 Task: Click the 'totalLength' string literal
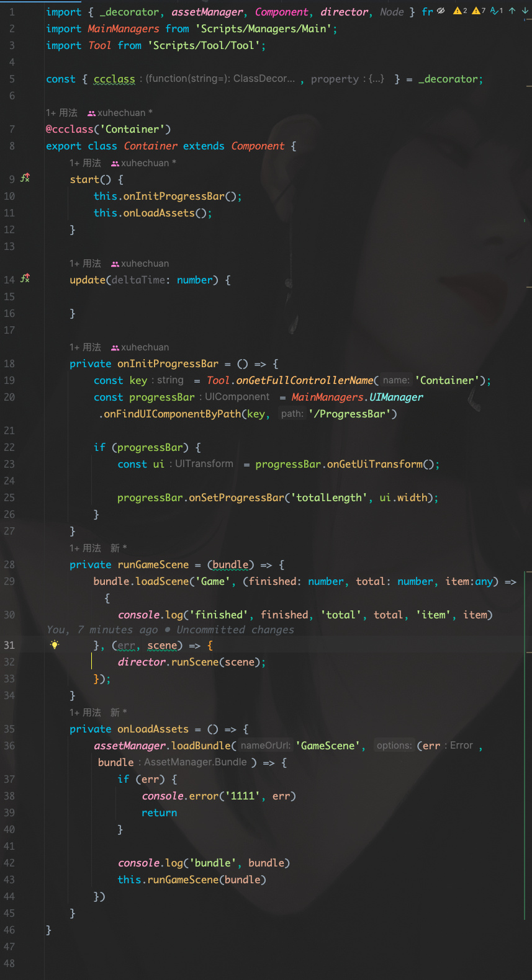[x=329, y=497]
